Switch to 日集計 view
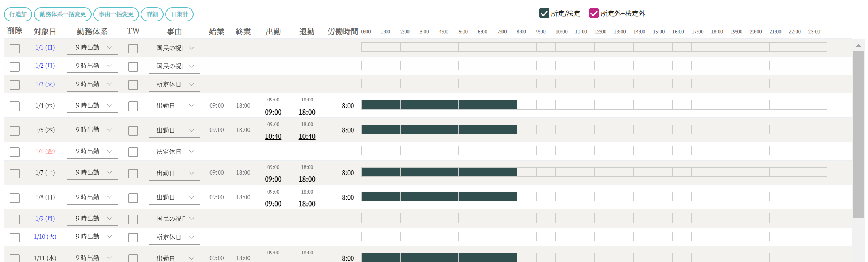 point(179,14)
